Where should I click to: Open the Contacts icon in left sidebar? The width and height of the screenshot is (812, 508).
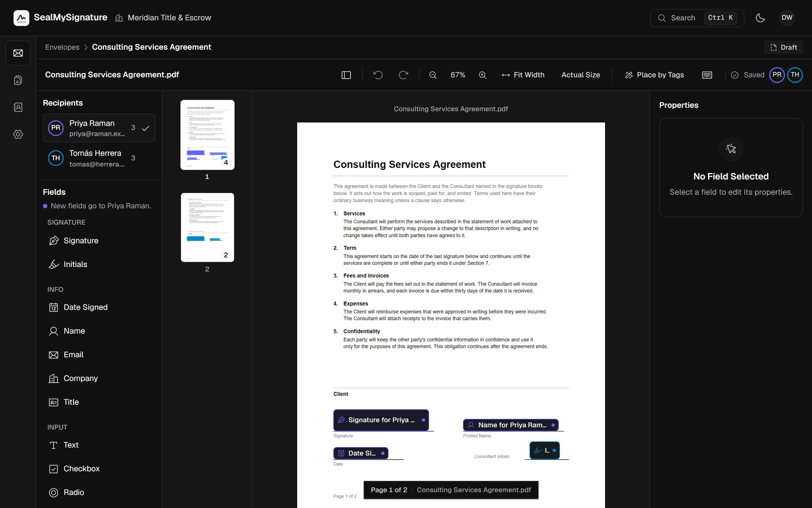point(18,107)
